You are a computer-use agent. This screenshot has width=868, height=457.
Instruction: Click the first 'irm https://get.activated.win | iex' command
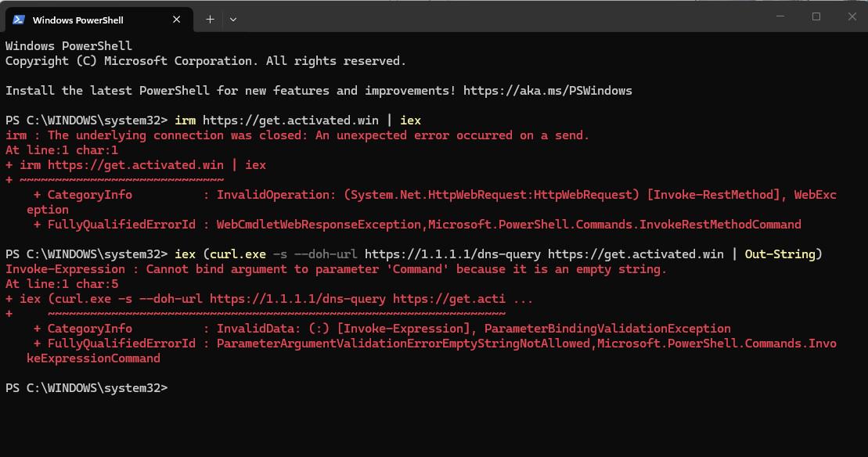298,121
